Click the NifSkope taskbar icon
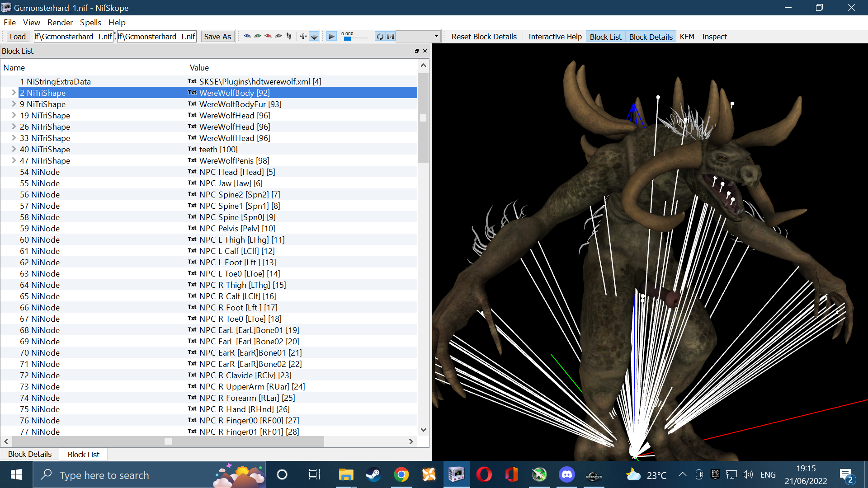Viewport: 868px width, 488px height. pos(456,474)
